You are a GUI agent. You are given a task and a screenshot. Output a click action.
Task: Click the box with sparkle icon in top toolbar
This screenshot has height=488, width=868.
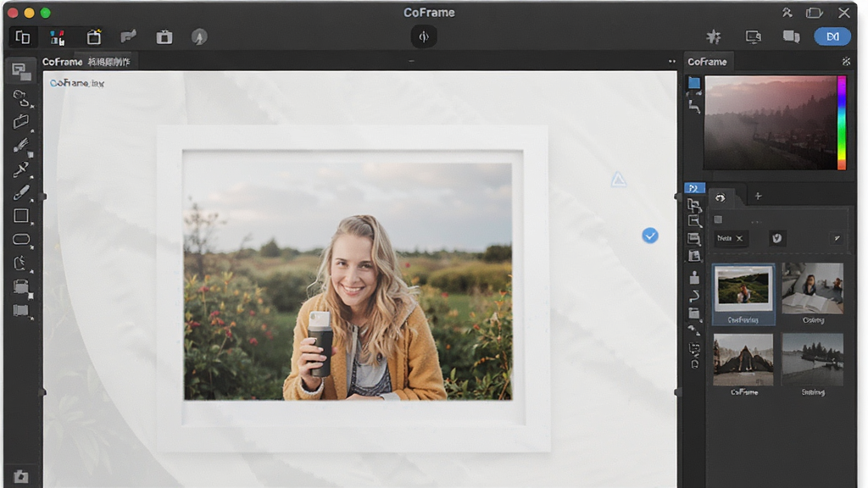point(93,36)
